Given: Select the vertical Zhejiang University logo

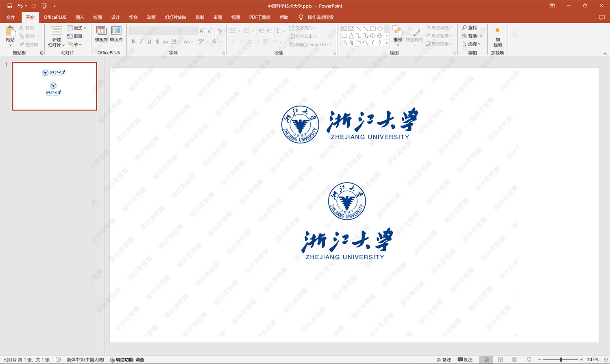Looking at the screenshot, I should click(347, 221).
